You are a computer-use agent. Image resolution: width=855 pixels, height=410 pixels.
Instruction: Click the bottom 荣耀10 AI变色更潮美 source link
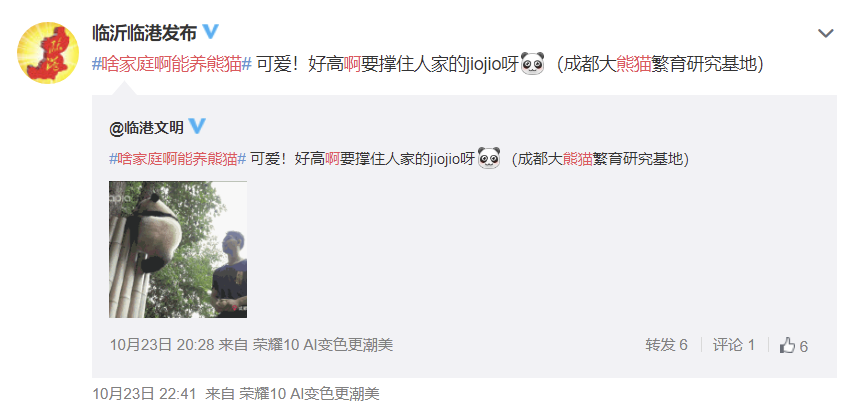pos(309,394)
